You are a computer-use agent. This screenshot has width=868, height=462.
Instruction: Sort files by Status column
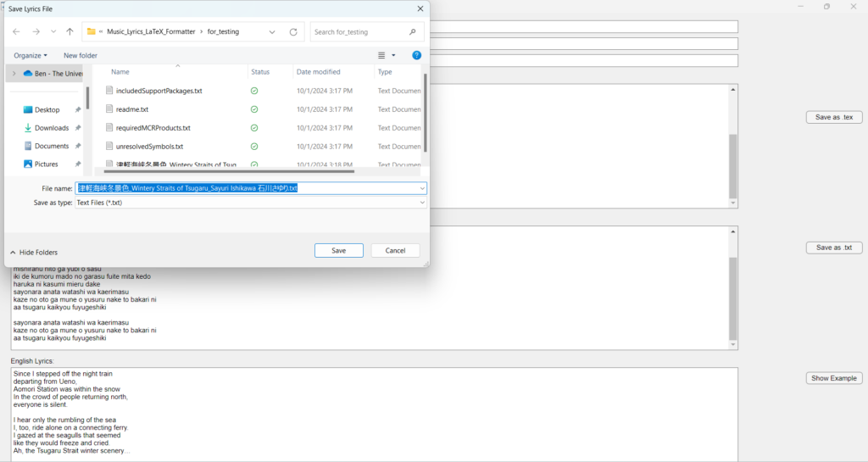(260, 72)
